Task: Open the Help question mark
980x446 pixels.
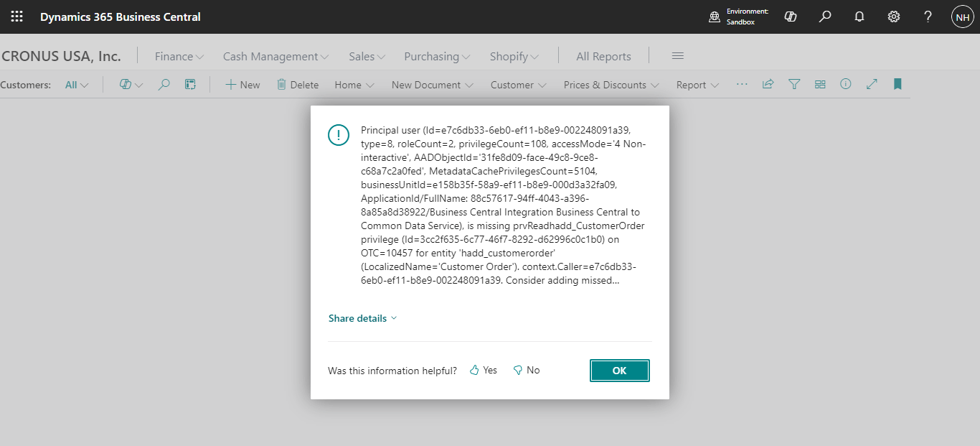Action: point(928,17)
